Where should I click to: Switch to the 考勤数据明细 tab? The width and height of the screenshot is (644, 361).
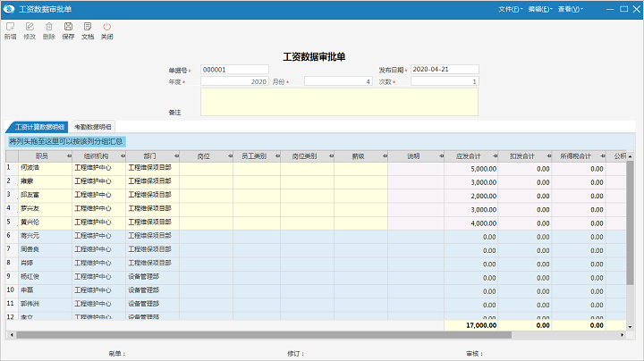tap(93, 127)
